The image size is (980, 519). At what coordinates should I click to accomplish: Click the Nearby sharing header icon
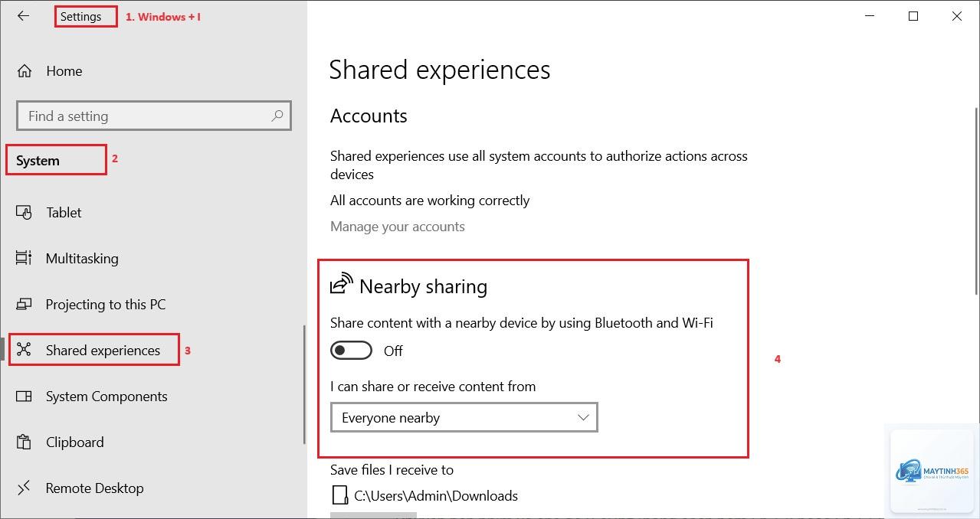point(341,284)
